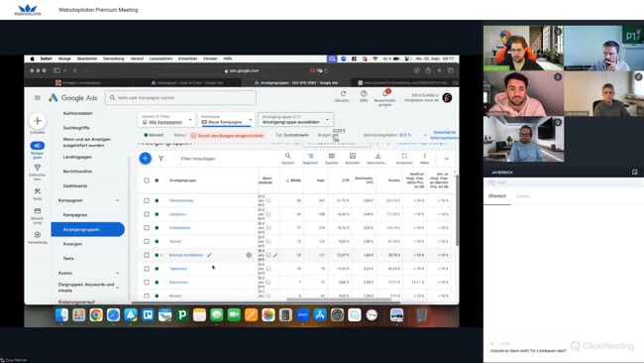644x363 pixels.
Task: Click pencil icon in highlighted row bid column
Action: tap(275, 255)
